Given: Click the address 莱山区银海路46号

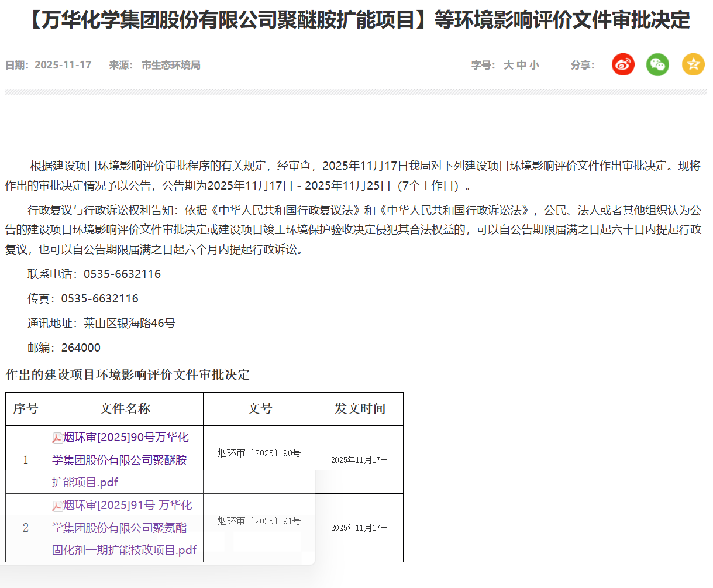Looking at the screenshot, I should 129,323.
